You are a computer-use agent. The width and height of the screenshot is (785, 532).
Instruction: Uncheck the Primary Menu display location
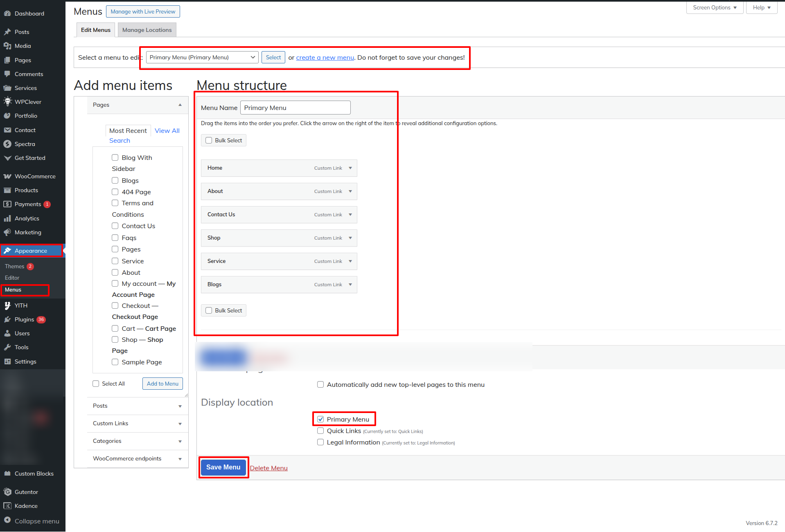320,419
